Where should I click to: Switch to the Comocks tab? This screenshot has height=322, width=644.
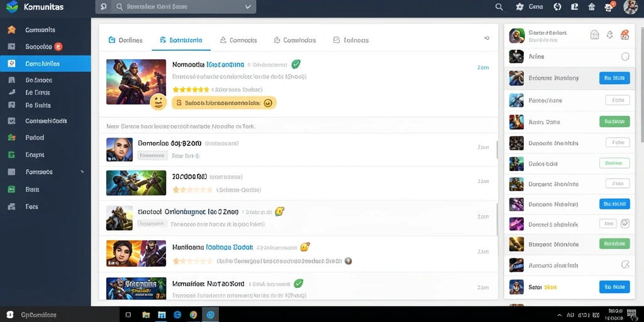coord(238,40)
